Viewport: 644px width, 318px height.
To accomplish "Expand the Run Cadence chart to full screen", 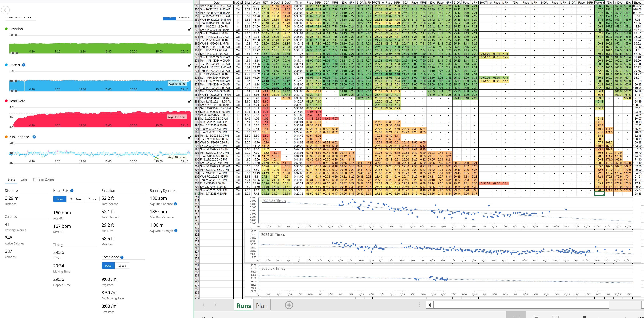I will [190, 137].
